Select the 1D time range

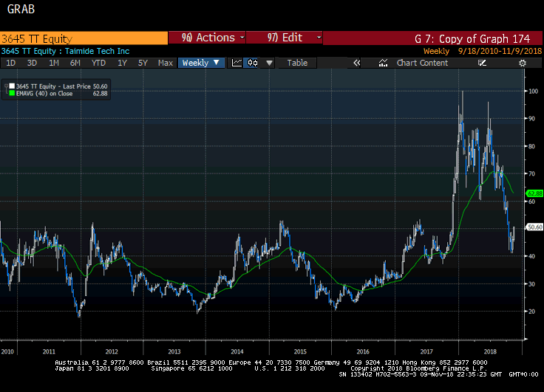pyautogui.click(x=11, y=63)
